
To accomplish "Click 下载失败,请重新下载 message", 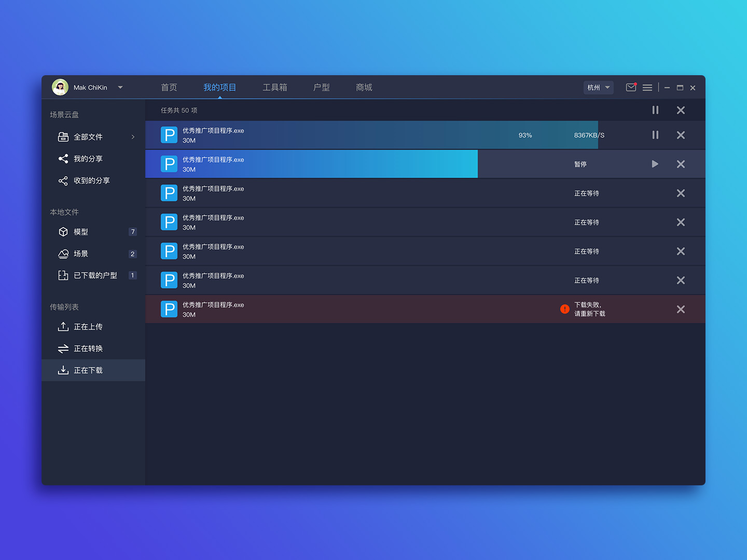I will (590, 309).
